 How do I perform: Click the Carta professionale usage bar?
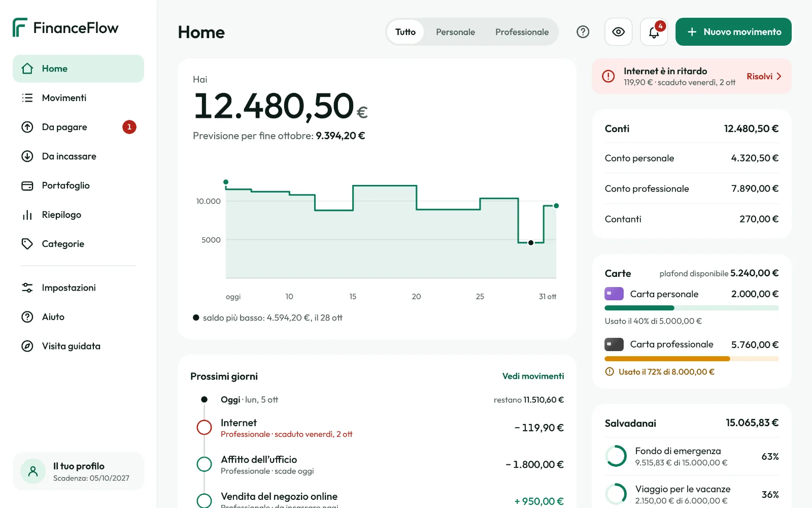pyautogui.click(x=691, y=359)
